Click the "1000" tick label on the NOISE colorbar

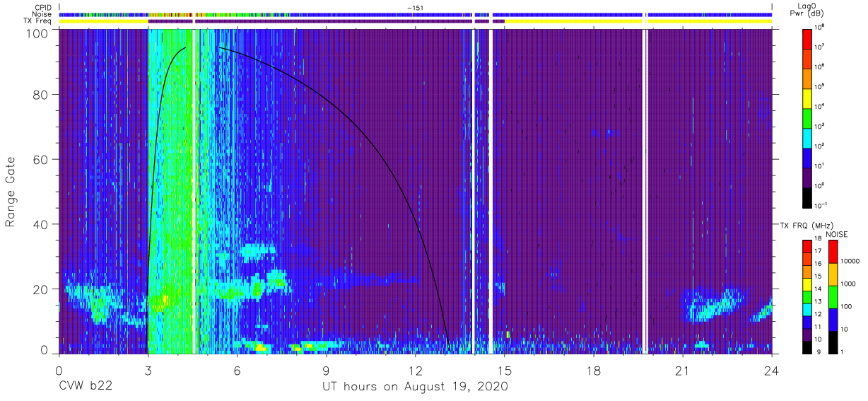[x=848, y=284]
